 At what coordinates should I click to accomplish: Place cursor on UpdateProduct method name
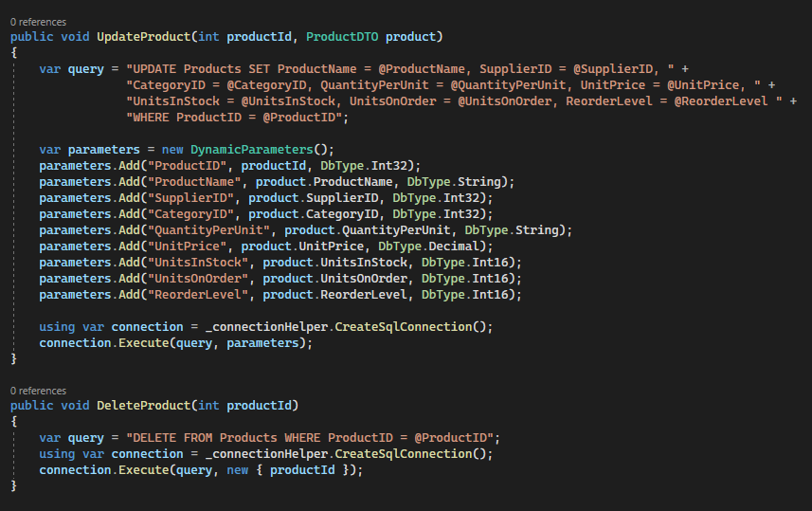(144, 37)
